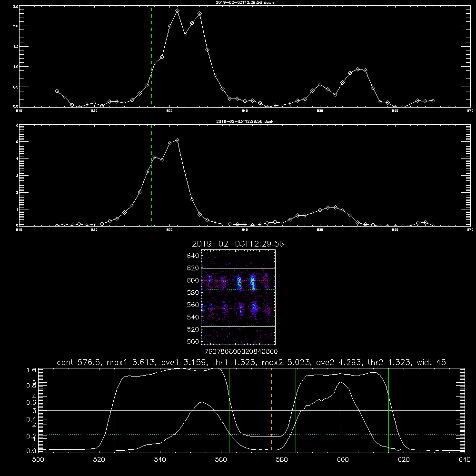The width and height of the screenshot is (476, 476).
Task: Click x-axis label 640 on the bottom plot
Action: click(x=465, y=460)
